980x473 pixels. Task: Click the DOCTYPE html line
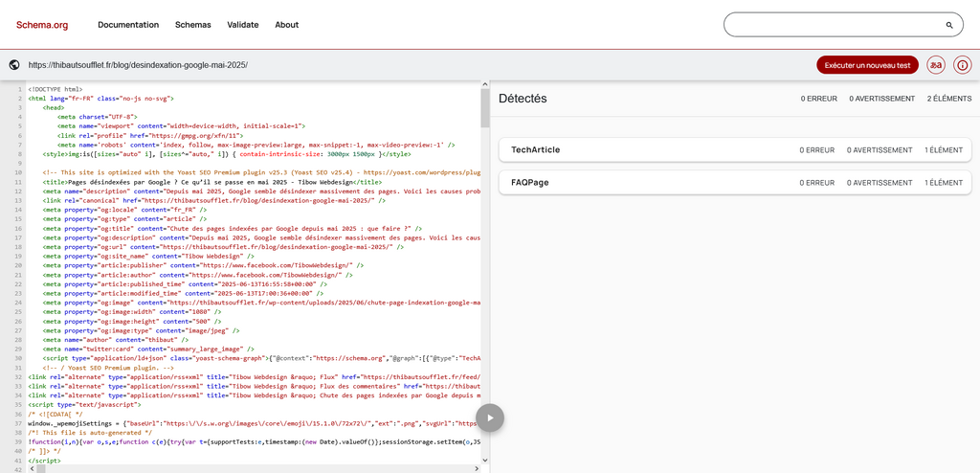pos(55,89)
